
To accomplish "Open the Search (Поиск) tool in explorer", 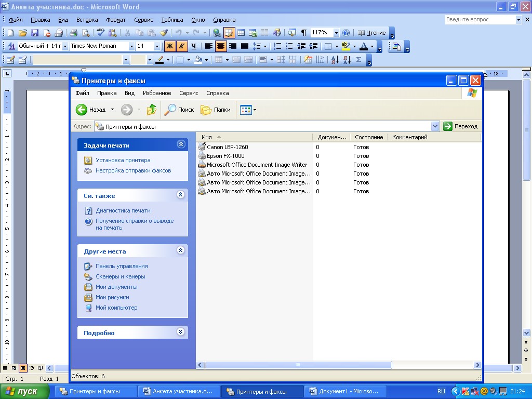I will pos(179,110).
